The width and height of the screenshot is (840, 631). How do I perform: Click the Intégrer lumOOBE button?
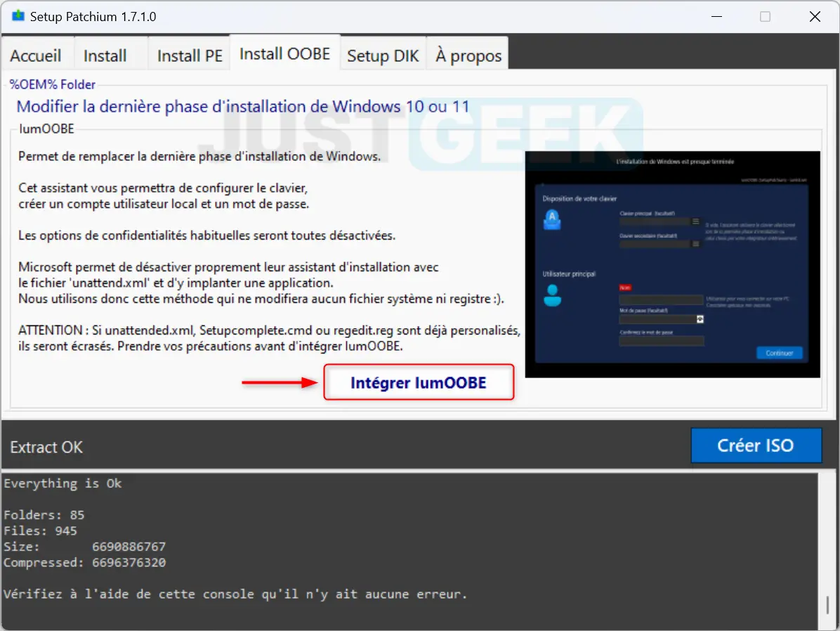click(419, 382)
